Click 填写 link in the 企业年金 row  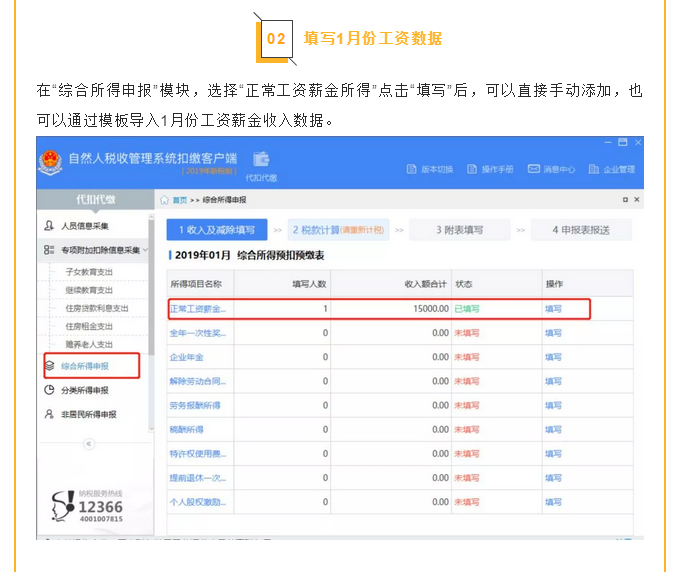coord(553,357)
